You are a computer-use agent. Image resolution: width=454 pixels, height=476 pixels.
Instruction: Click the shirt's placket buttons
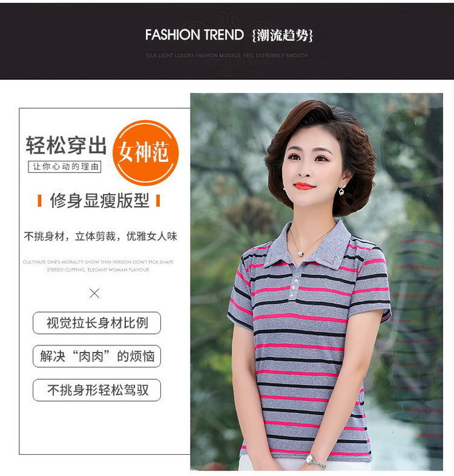(x=293, y=287)
